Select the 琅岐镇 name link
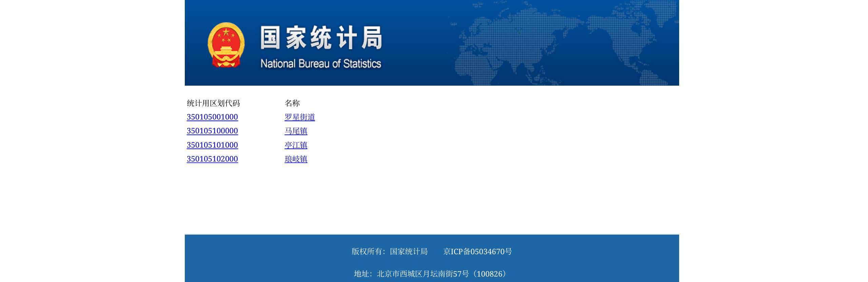868x282 pixels. pyautogui.click(x=296, y=159)
